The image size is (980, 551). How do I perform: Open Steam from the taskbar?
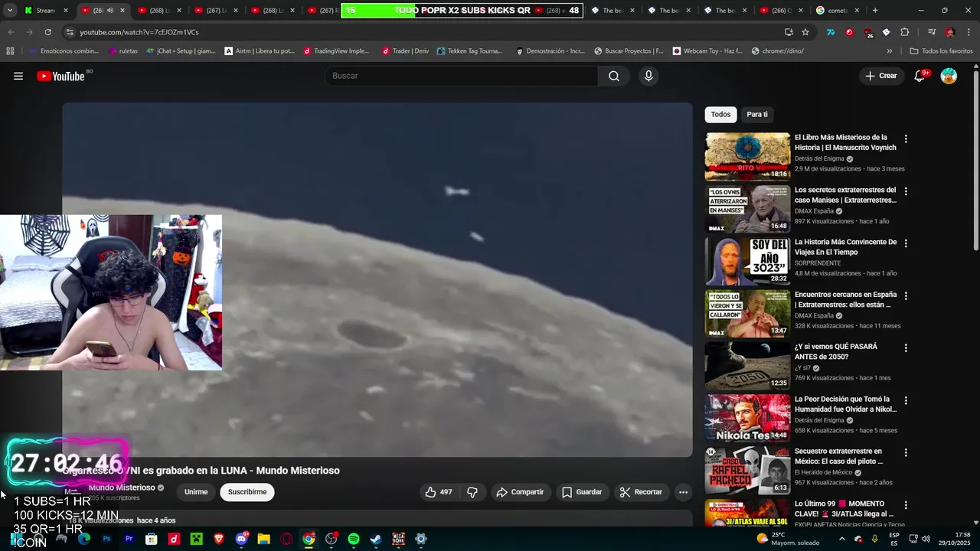376,539
